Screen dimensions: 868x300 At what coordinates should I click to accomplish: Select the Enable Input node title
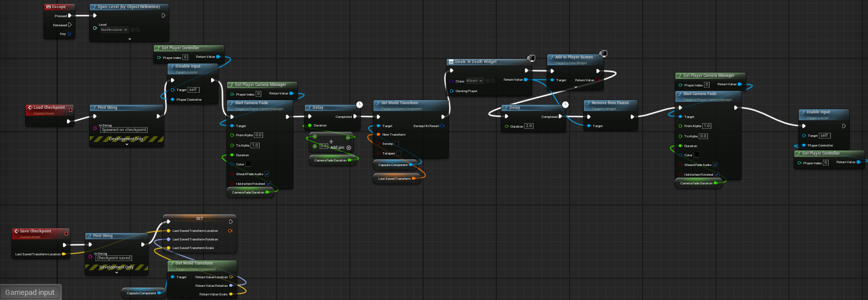(x=818, y=112)
